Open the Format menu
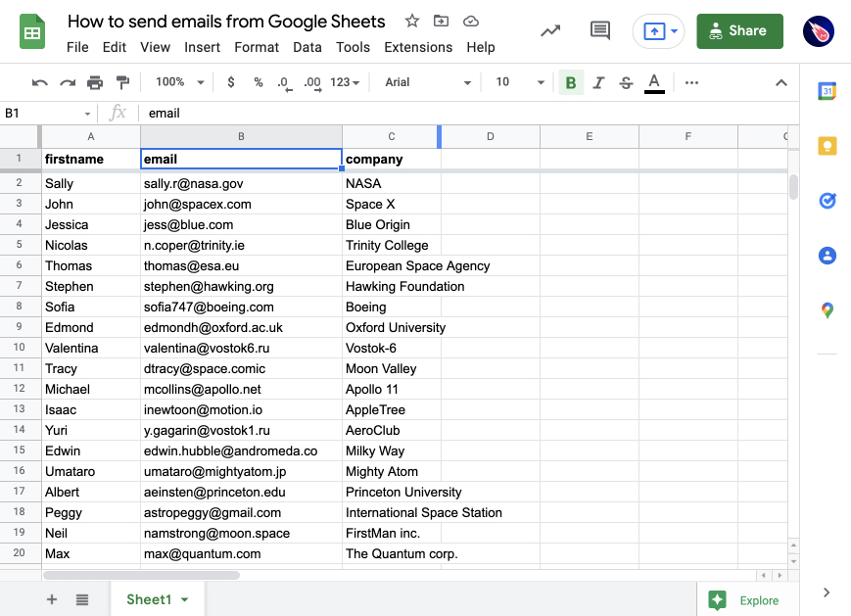851x616 pixels. (x=257, y=47)
